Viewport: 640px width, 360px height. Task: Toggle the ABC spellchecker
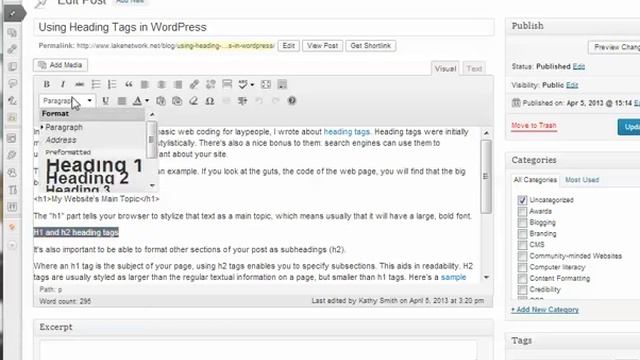[243, 84]
